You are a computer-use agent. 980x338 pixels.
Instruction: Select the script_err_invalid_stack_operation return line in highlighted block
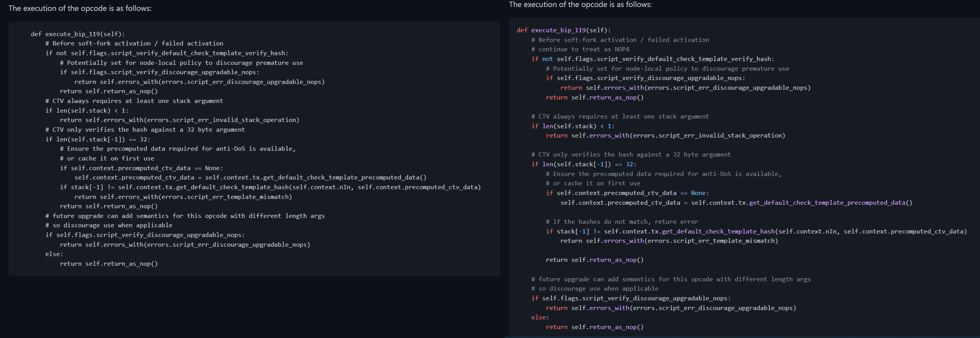[666, 136]
